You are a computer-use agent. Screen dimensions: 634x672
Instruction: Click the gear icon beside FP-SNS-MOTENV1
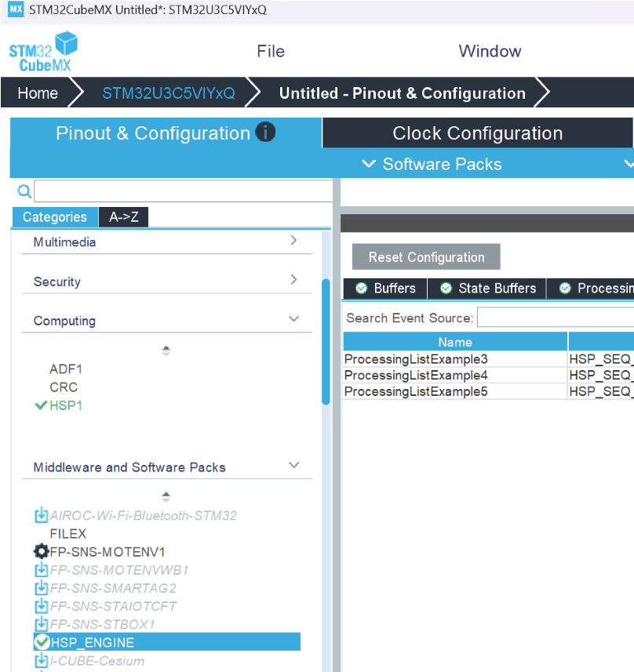pos(41,551)
